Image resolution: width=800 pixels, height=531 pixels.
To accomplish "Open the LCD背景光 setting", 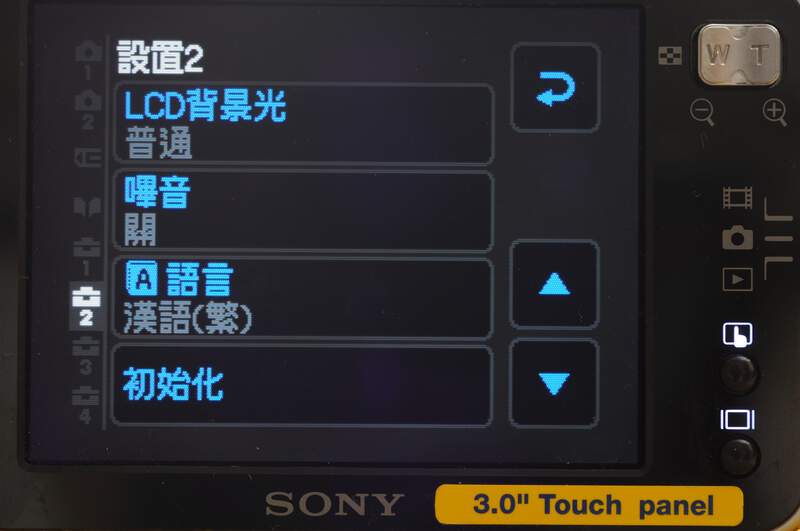I will [x=303, y=124].
